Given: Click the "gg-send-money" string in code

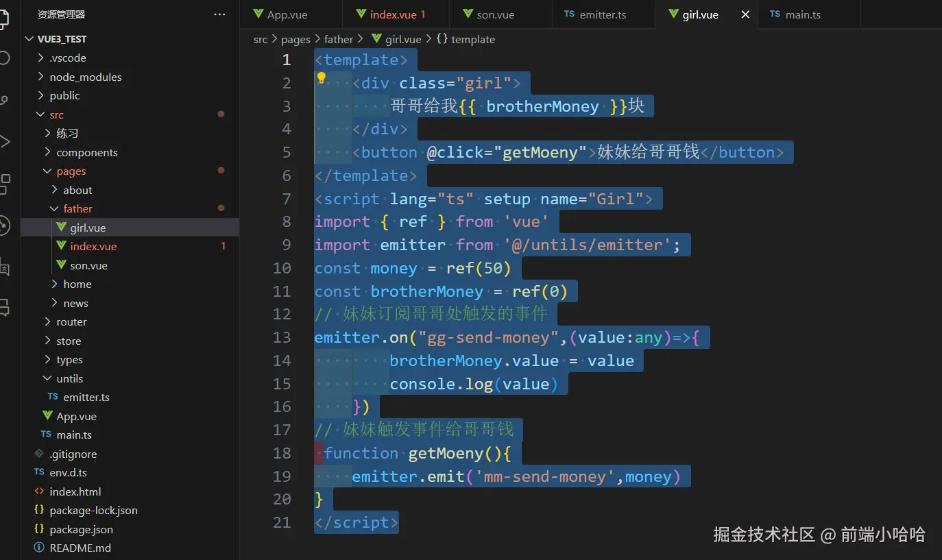Looking at the screenshot, I should pos(489,337).
